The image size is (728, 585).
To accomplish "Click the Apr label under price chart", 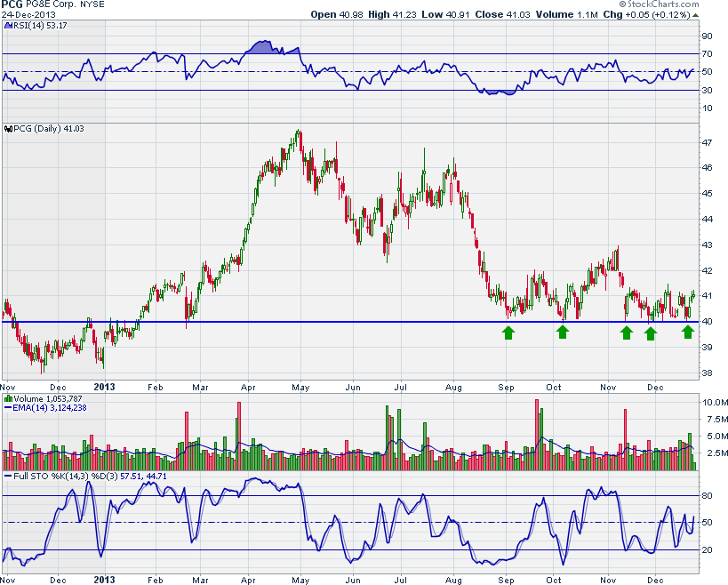I will coord(248,388).
